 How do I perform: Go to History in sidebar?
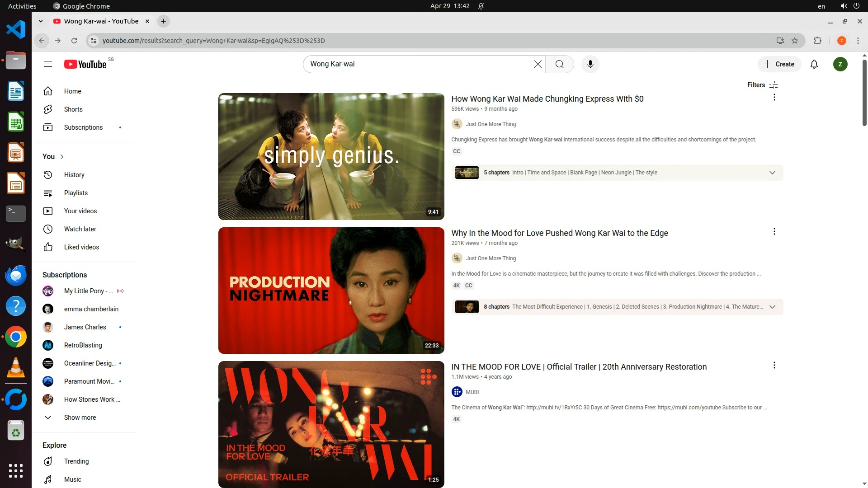click(74, 175)
